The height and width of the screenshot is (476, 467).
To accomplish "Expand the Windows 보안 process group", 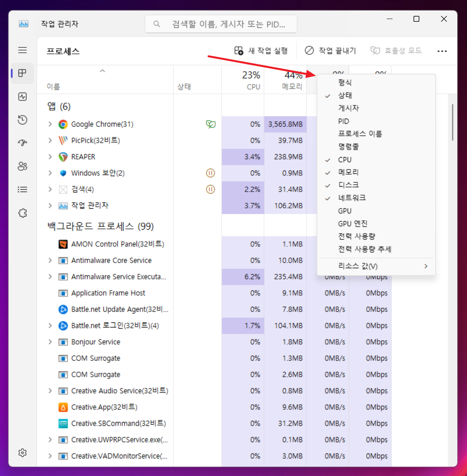I will point(50,173).
